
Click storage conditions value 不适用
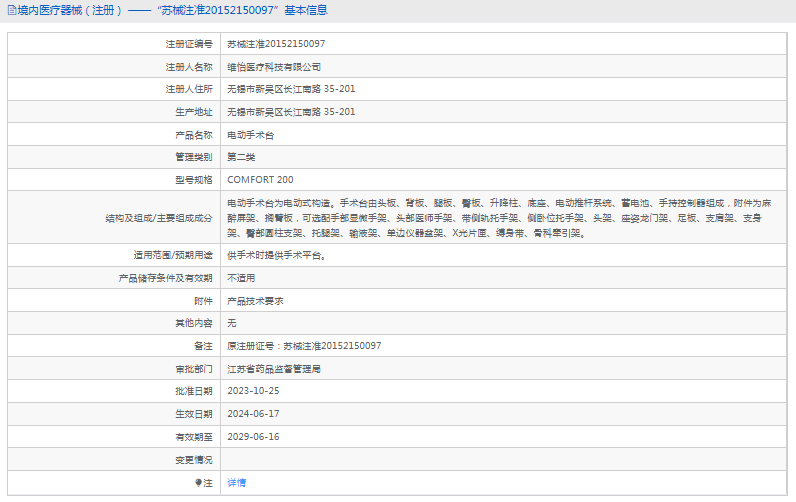pyautogui.click(x=241, y=278)
